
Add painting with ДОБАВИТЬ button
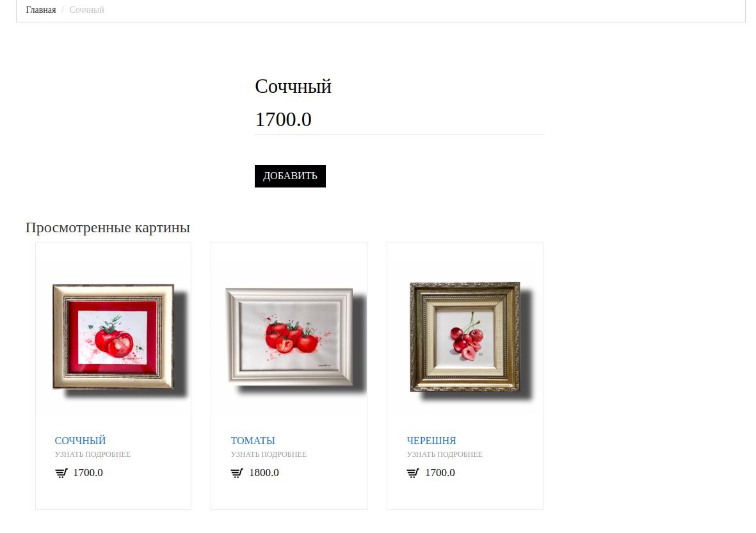point(290,176)
